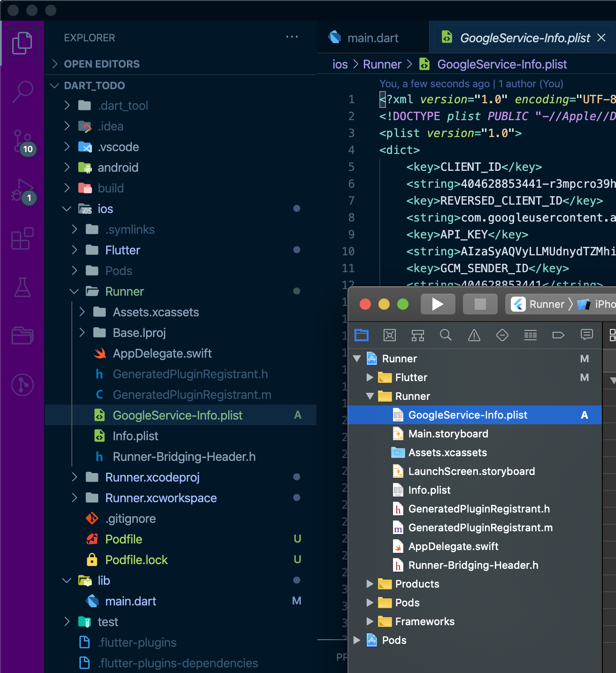
Task: Click line 5 CLIENT_ID key in editor
Action: pyautogui.click(x=474, y=167)
